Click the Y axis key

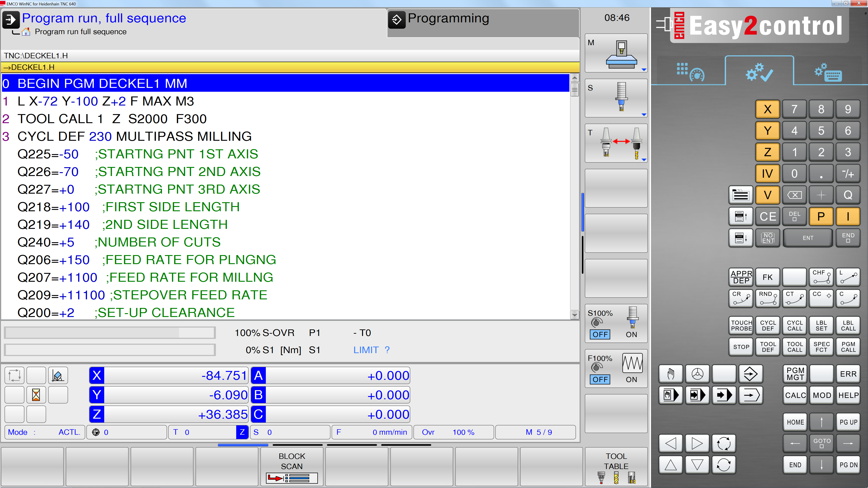pyautogui.click(x=767, y=131)
